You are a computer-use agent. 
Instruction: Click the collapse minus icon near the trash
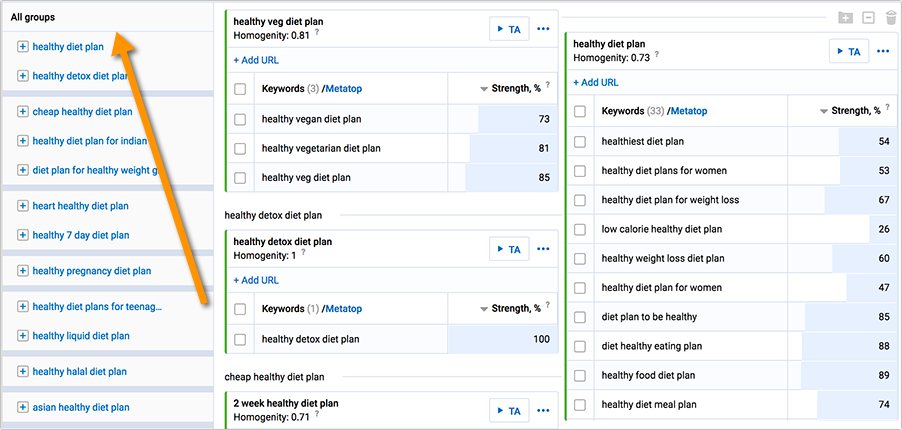click(868, 17)
